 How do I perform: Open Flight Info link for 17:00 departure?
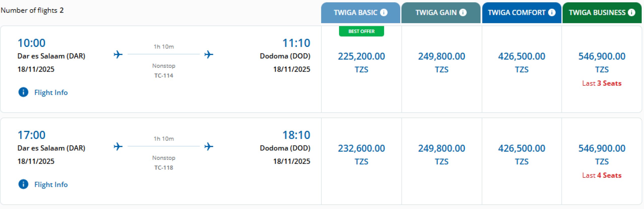tap(51, 185)
